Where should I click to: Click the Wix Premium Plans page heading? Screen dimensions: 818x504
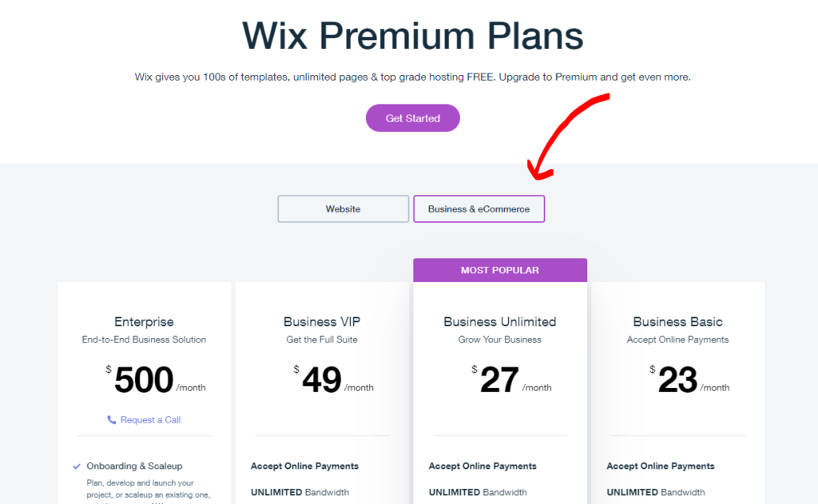coord(413,35)
